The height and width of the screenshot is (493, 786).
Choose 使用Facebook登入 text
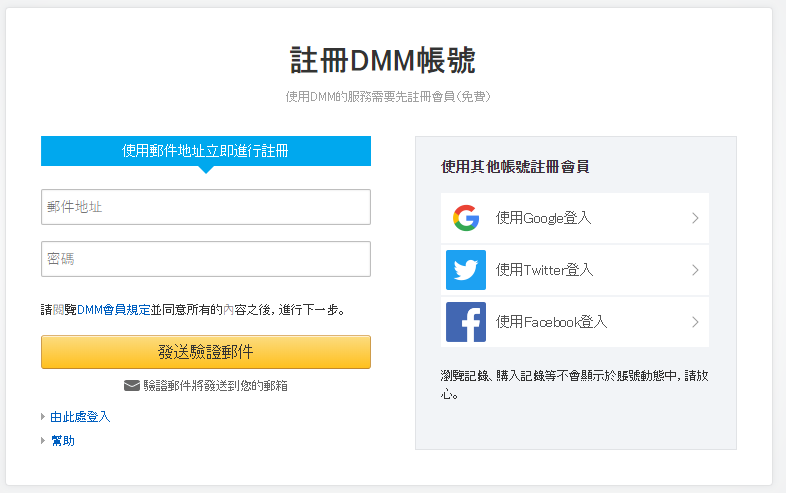point(551,322)
